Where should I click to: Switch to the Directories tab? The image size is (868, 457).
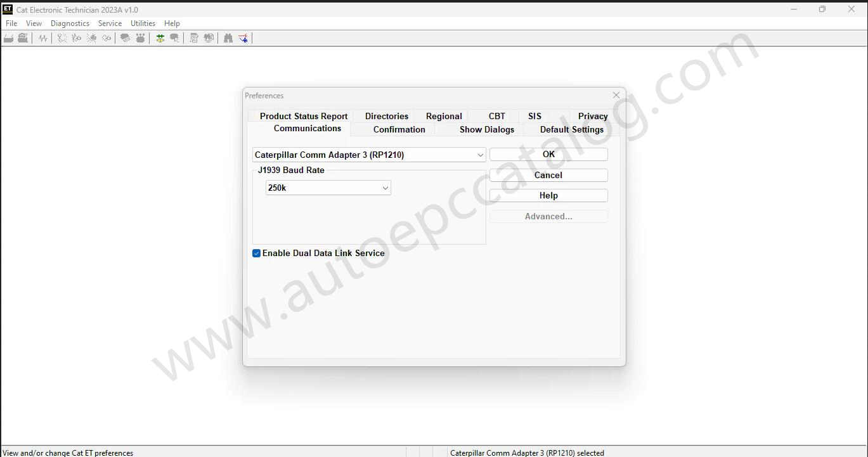[x=387, y=116]
